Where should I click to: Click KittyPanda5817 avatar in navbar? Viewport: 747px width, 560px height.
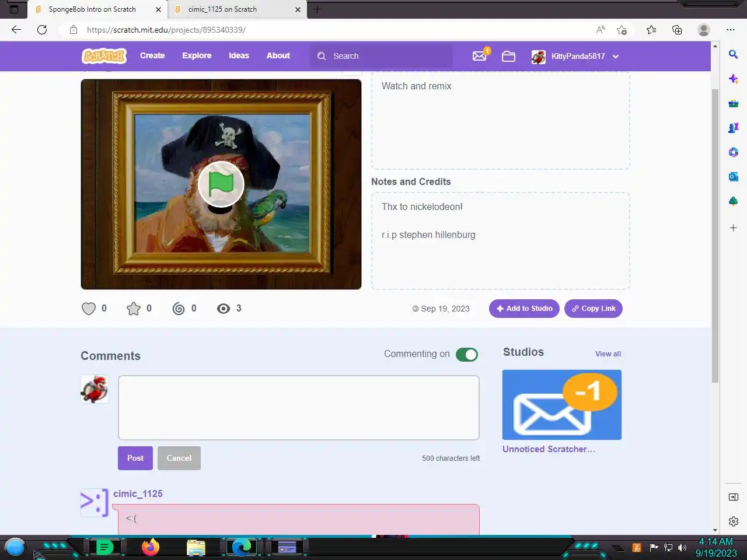coord(539,57)
